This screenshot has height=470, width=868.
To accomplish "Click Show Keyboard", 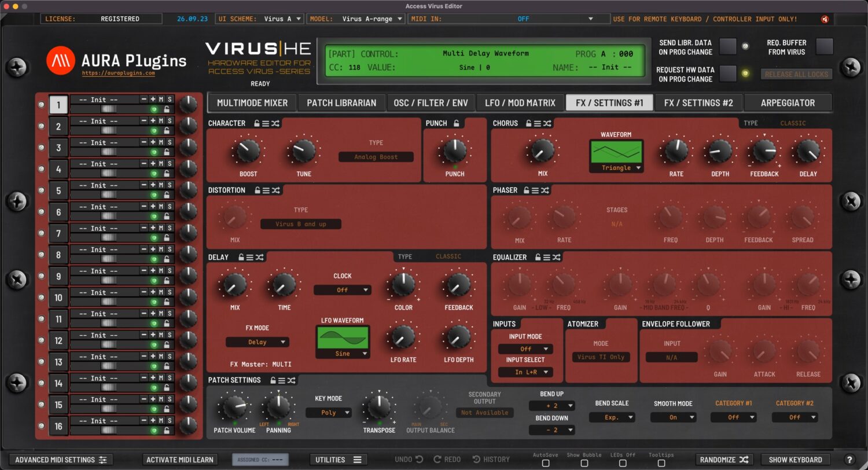I will 795,460.
